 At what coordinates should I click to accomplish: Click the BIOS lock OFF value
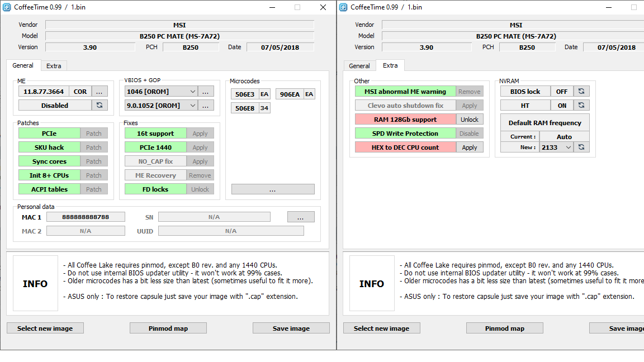point(561,92)
